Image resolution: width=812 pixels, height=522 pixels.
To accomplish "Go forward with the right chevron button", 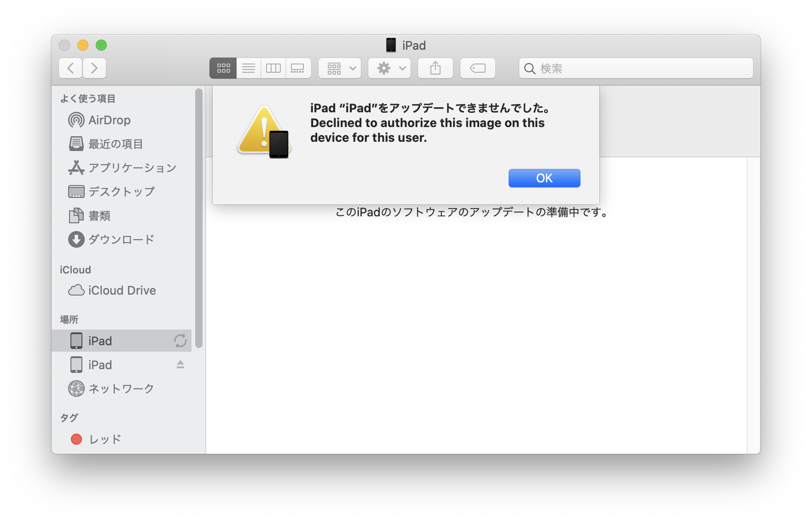I will click(94, 68).
